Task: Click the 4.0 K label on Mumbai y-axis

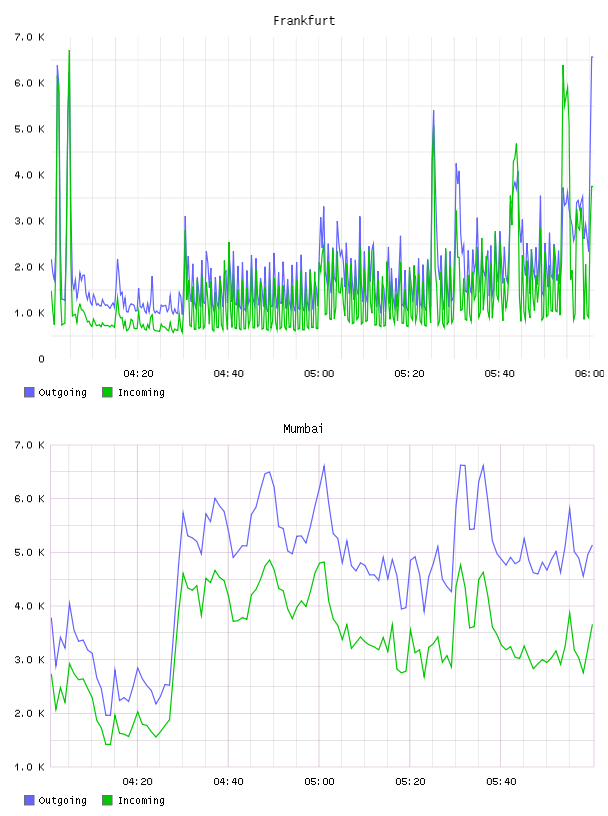Action: 30,606
